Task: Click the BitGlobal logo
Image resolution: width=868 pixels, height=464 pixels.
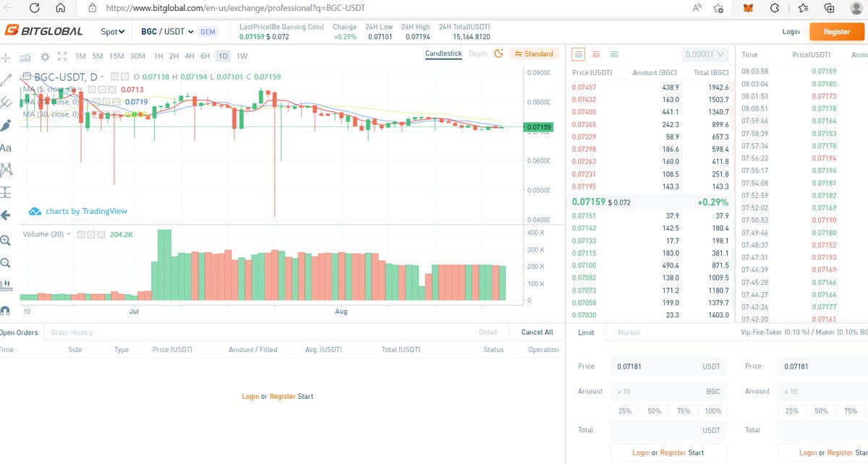Action: 43,31
